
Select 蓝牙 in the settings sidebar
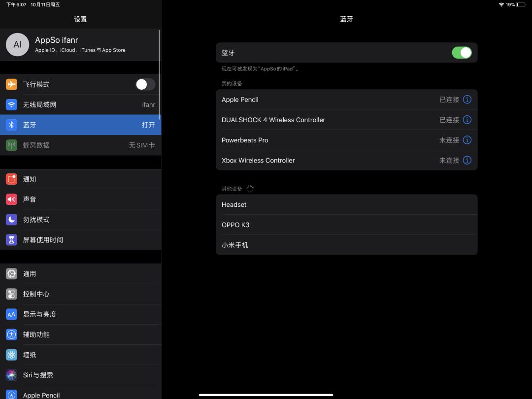click(80, 125)
